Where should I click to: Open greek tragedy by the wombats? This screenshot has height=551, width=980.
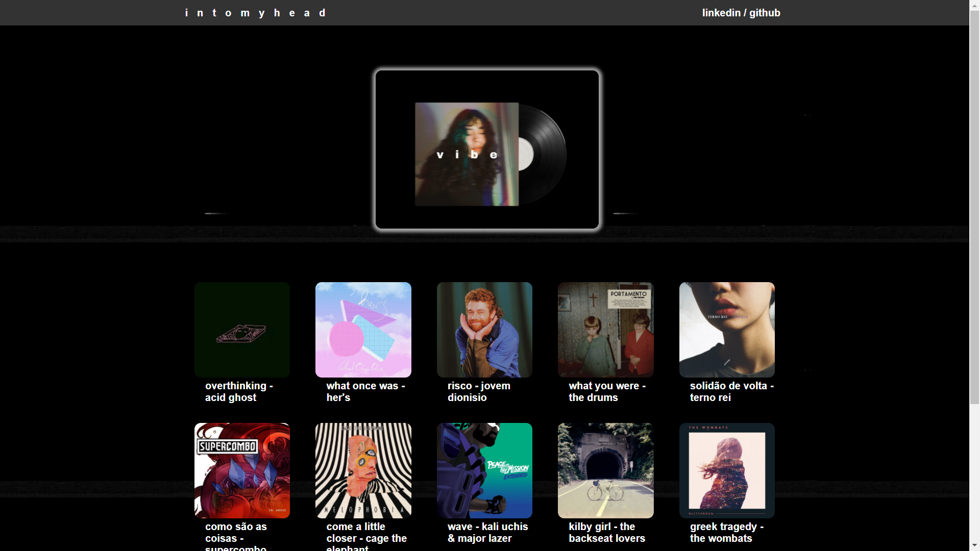[726, 470]
